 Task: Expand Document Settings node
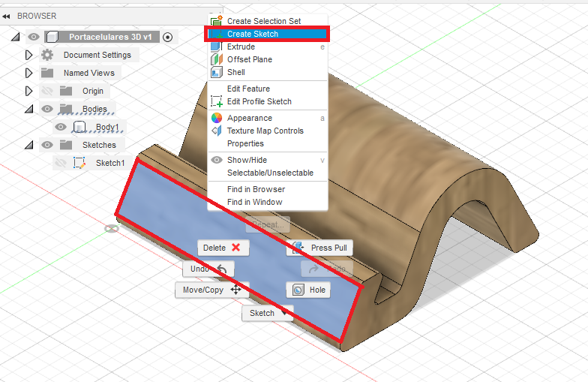point(28,55)
